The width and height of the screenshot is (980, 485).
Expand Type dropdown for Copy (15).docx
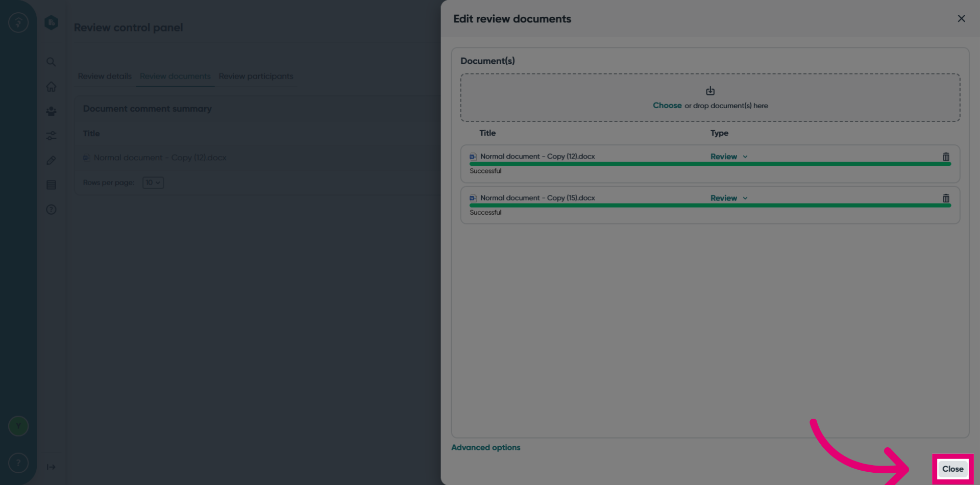(x=729, y=198)
